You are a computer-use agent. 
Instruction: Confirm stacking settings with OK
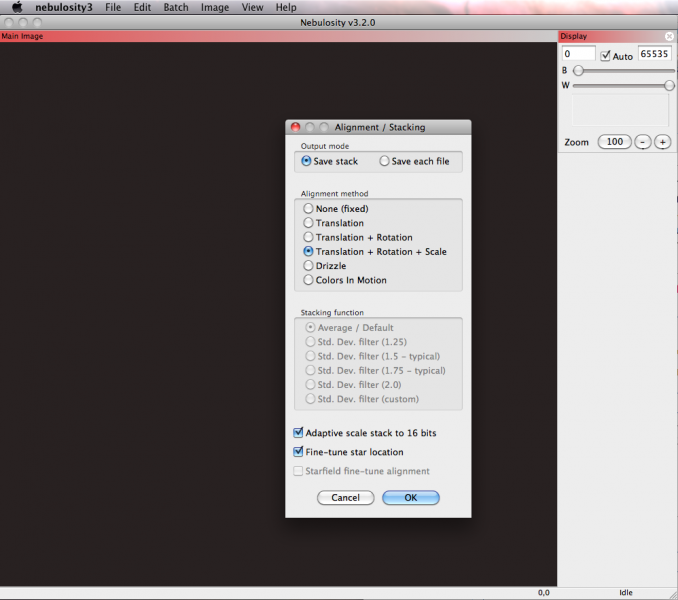click(411, 498)
